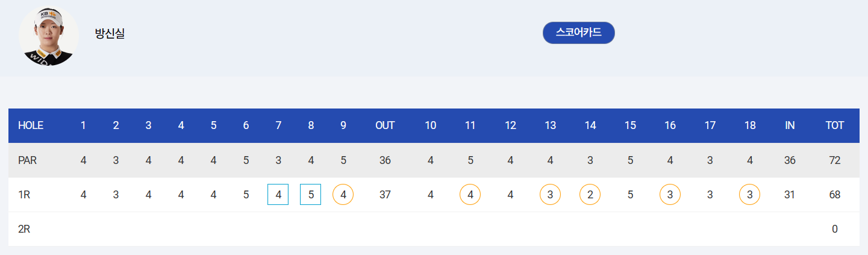Click the circled birdie score on hole 14

(x=590, y=195)
